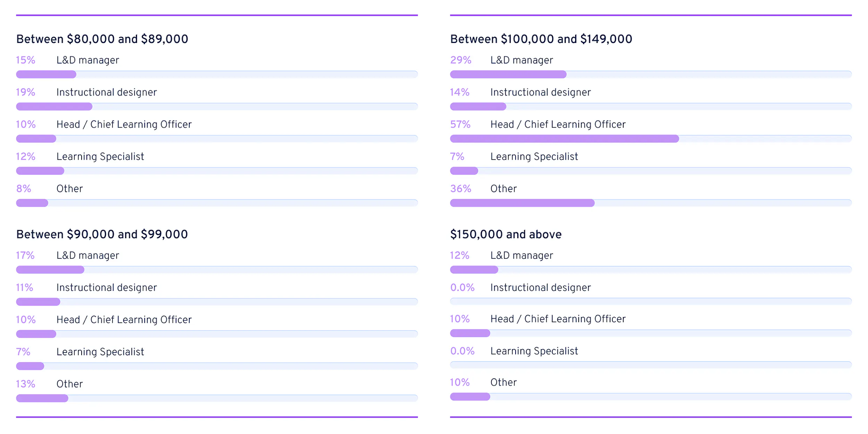Image resolution: width=868 pixels, height=434 pixels.
Task: Click the 'Between $90,000 and $99,000' heading
Action: click(x=102, y=234)
